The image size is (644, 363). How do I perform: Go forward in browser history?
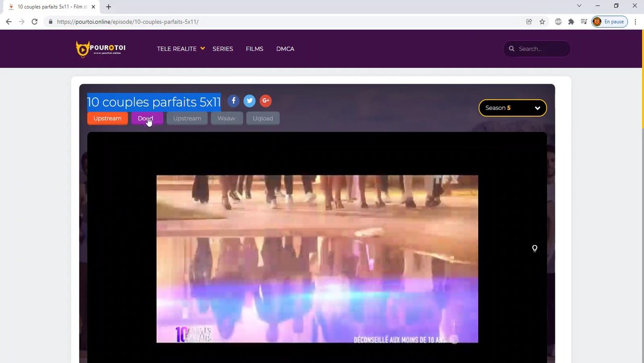tap(22, 22)
